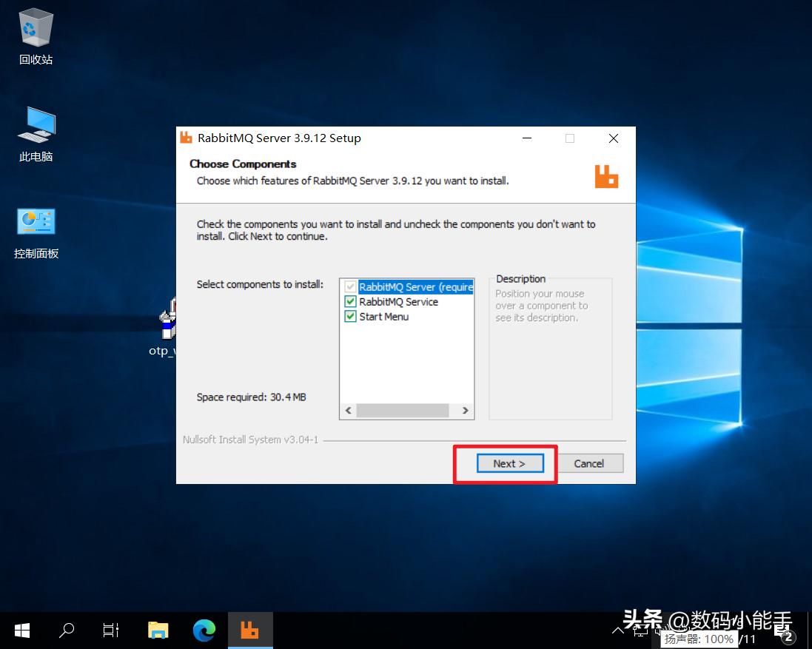The width and height of the screenshot is (812, 649).
Task: Open the This PC desktop icon
Action: point(36,127)
